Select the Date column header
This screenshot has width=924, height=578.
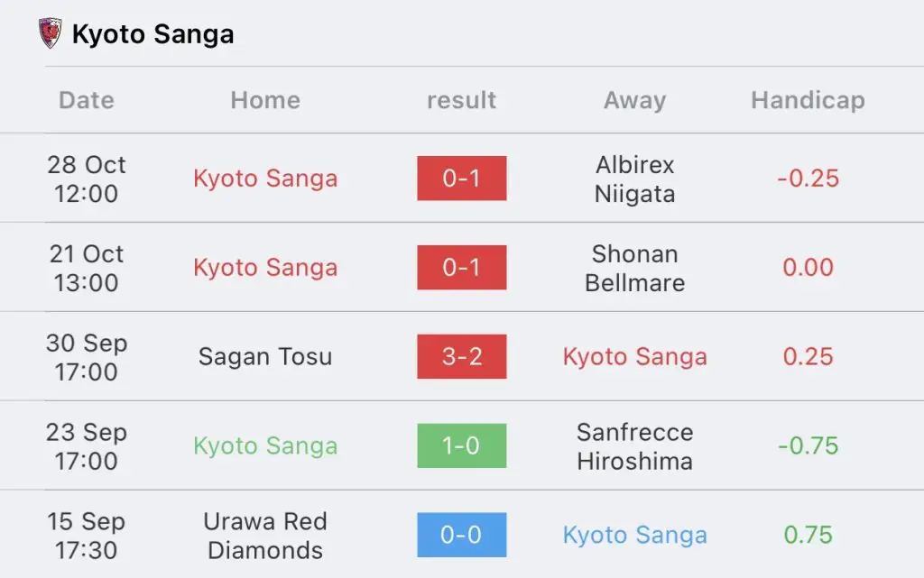[87, 100]
